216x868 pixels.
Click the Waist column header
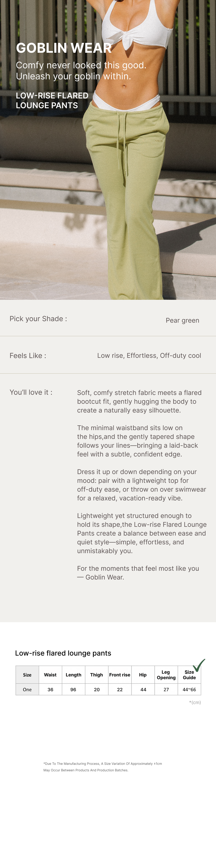click(50, 675)
